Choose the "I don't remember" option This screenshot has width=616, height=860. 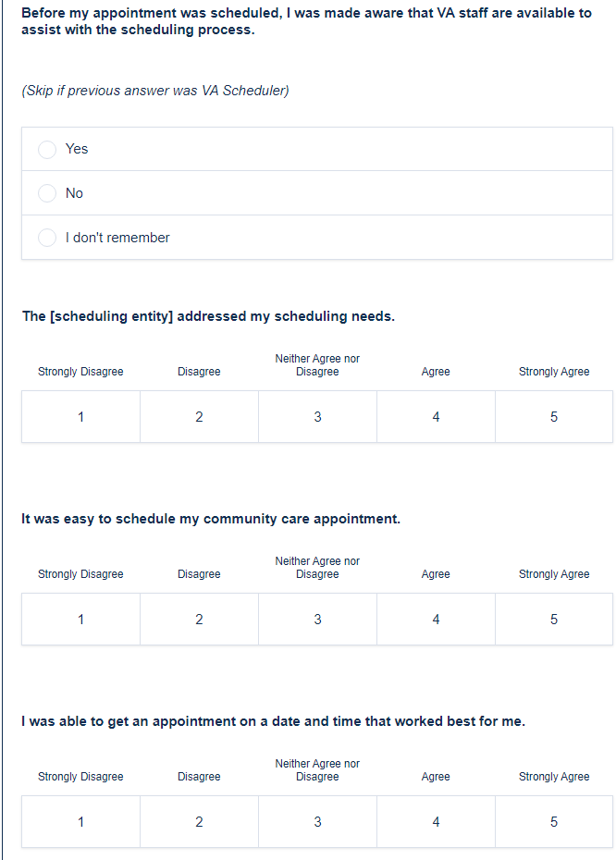tap(47, 238)
